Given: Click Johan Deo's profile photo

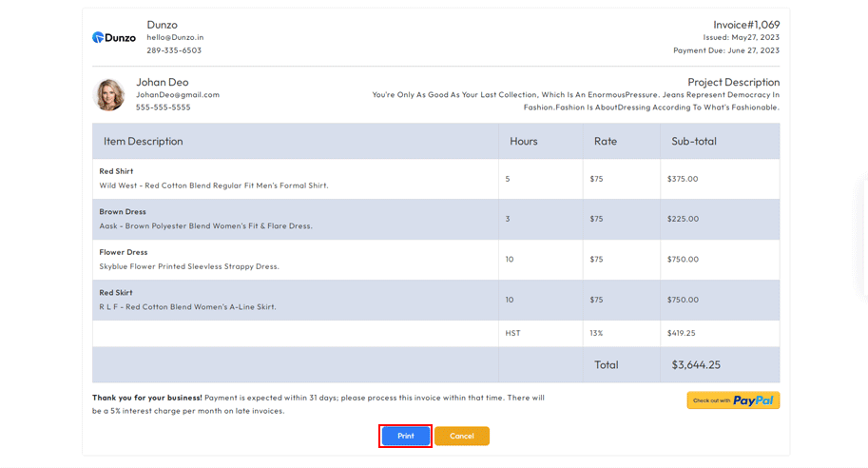Looking at the screenshot, I should pos(109,95).
